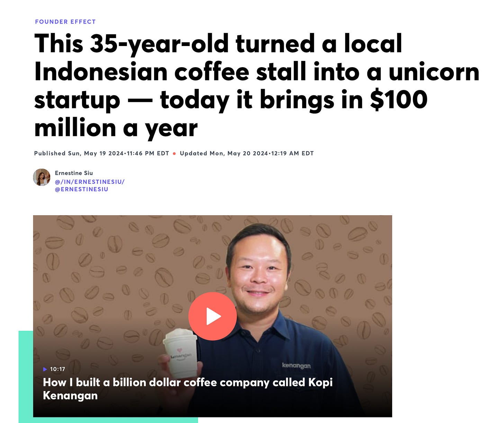Open the @ERNESTINESIU Twitter handle link
This screenshot has height=423, width=504.
coord(82,189)
